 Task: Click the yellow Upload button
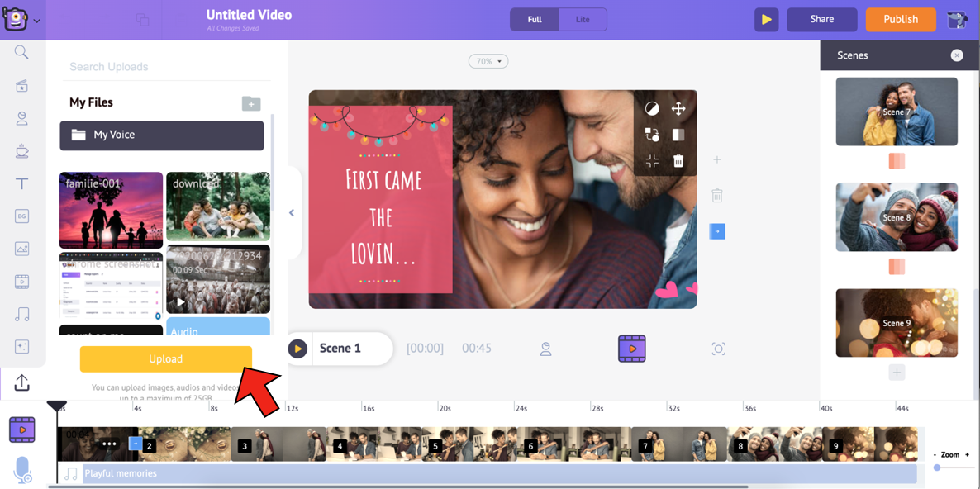pos(165,359)
